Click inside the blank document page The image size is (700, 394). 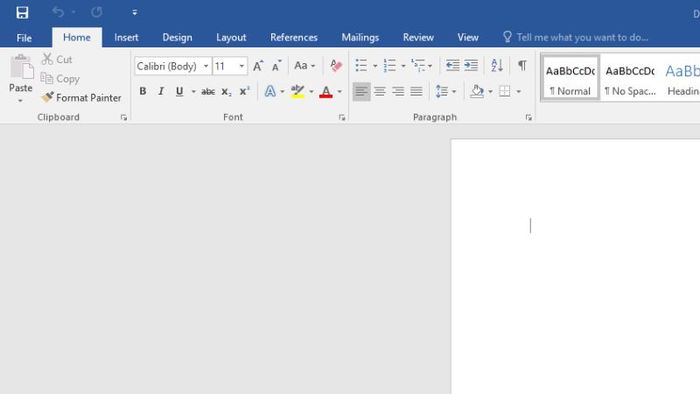coord(575,267)
